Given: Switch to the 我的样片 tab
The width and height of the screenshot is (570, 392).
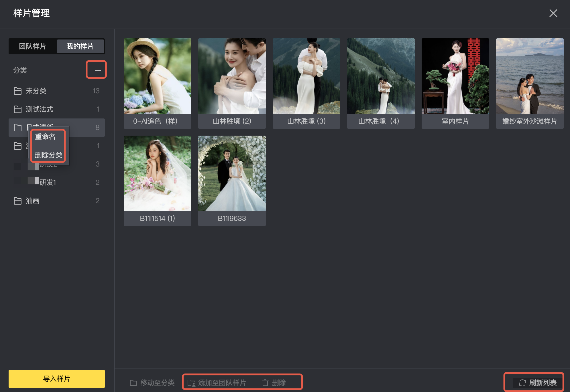Looking at the screenshot, I should pos(80,46).
